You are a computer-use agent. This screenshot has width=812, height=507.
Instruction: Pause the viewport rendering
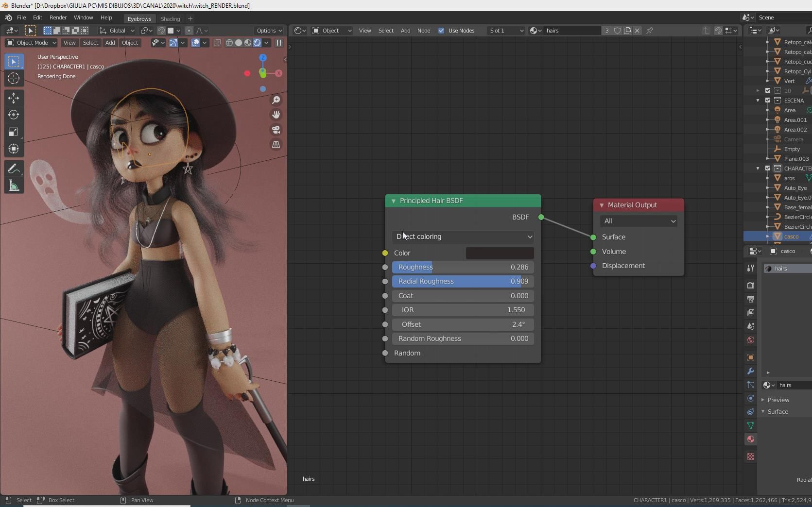pos(279,43)
